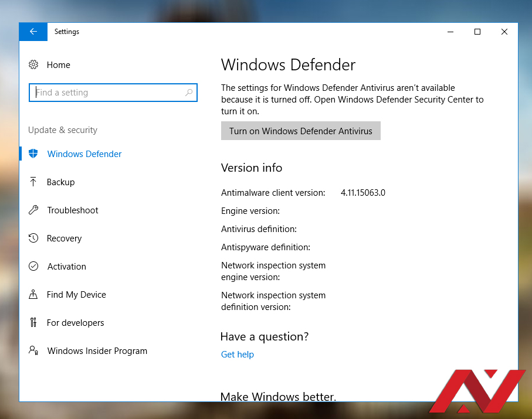This screenshot has height=419, width=532.
Task: Maximize the Settings window
Action: [x=477, y=32]
